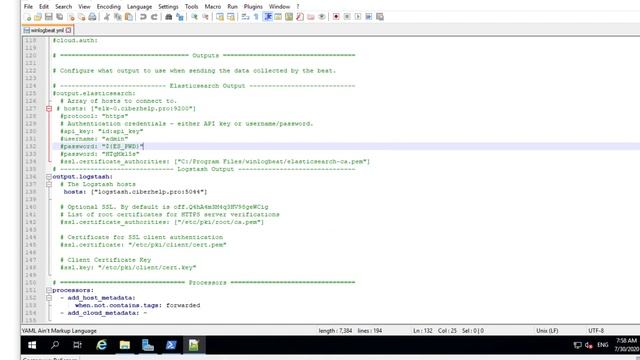
Task: Stop macro recording toolbar button
Action: (347, 17)
